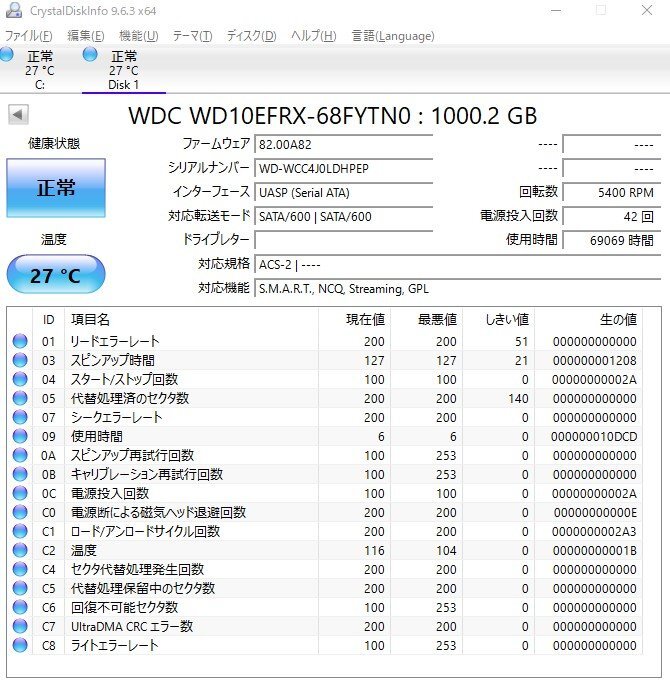Click the rotation rate field 5400 RPM
This screenshot has width=670, height=684.
click(x=612, y=192)
